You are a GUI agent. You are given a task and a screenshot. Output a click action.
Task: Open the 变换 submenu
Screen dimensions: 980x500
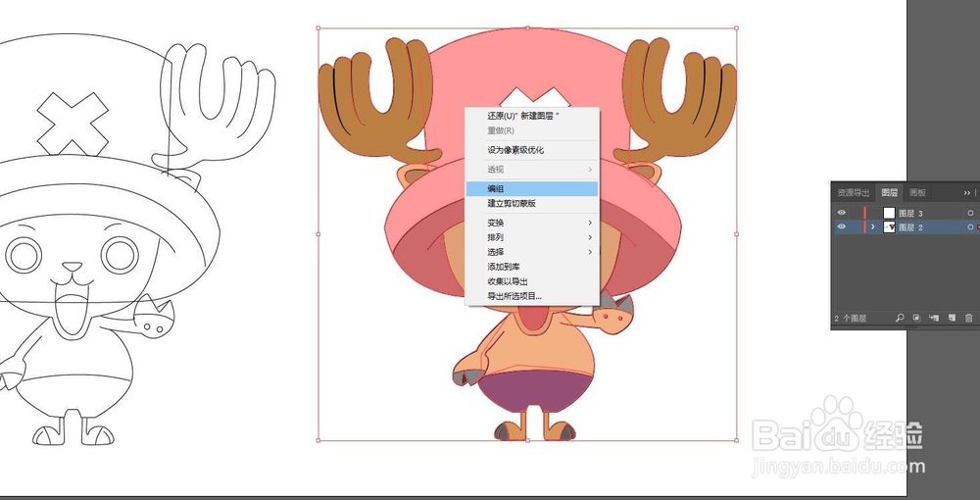pyautogui.click(x=532, y=224)
